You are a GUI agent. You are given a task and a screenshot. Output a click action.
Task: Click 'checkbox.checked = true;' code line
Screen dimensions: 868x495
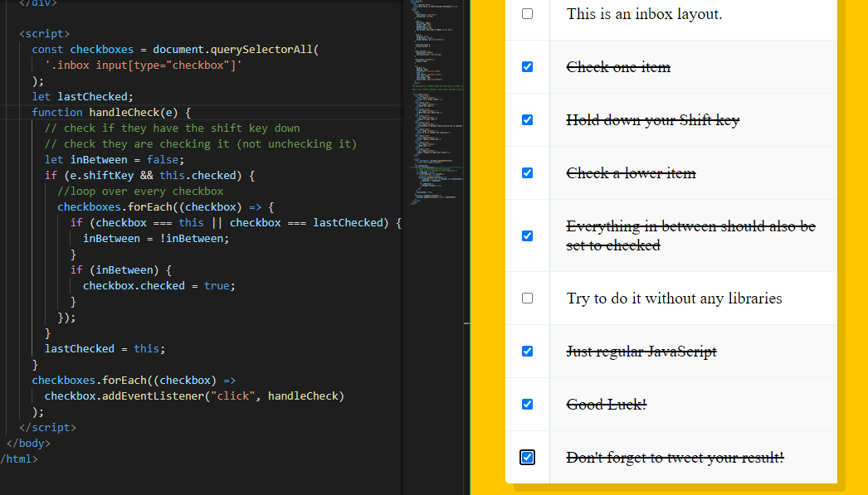click(159, 286)
